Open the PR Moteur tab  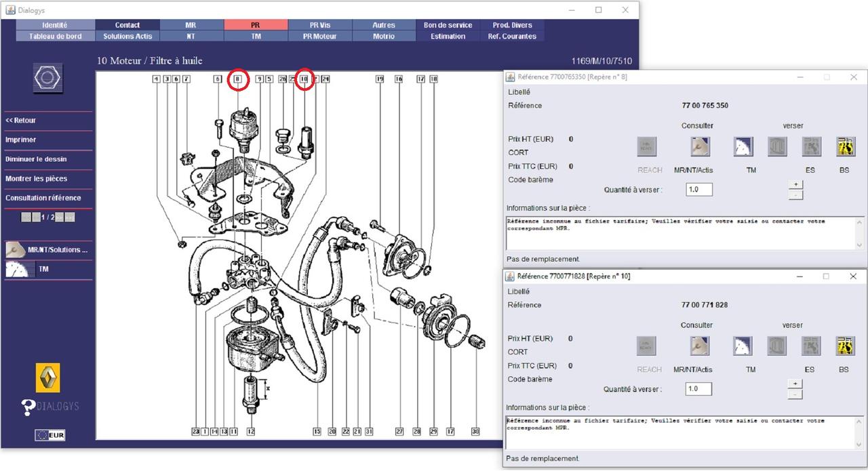coord(319,36)
